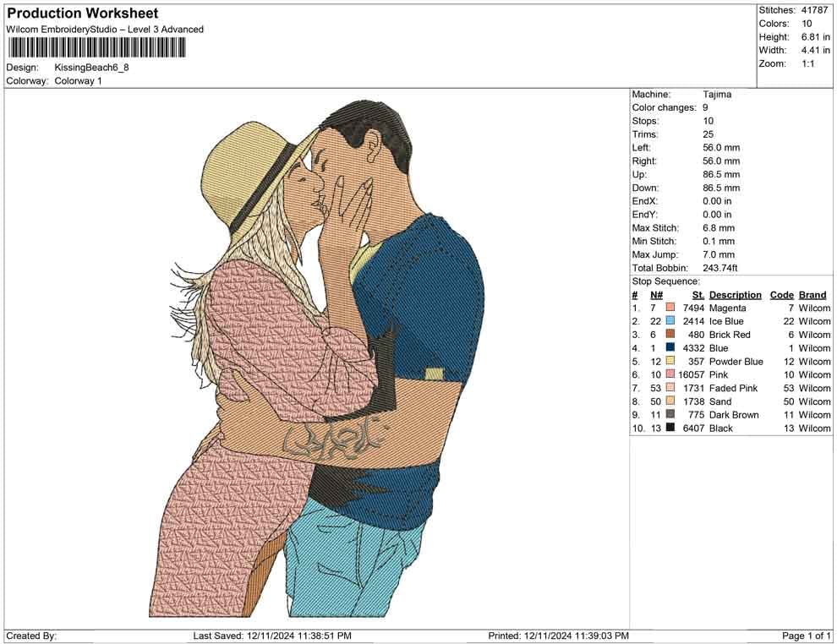Click the design name 'KissingBeach6_8'
This screenshot has height=644, width=837.
(x=92, y=68)
